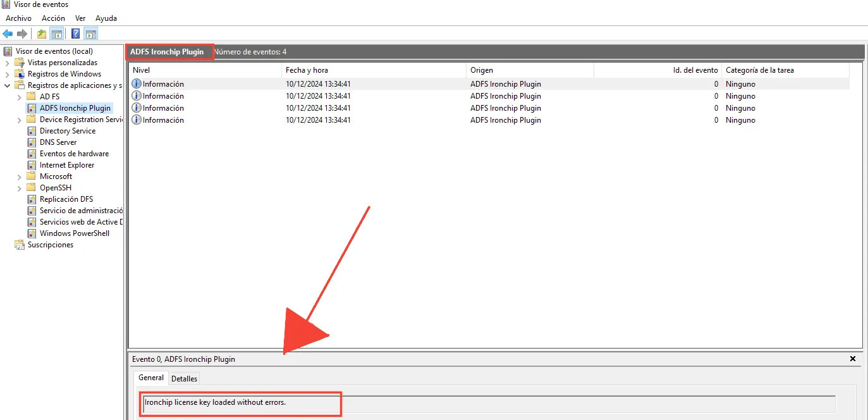The width and height of the screenshot is (868, 420).
Task: Expand the Microsoft folder
Action: 20,176
